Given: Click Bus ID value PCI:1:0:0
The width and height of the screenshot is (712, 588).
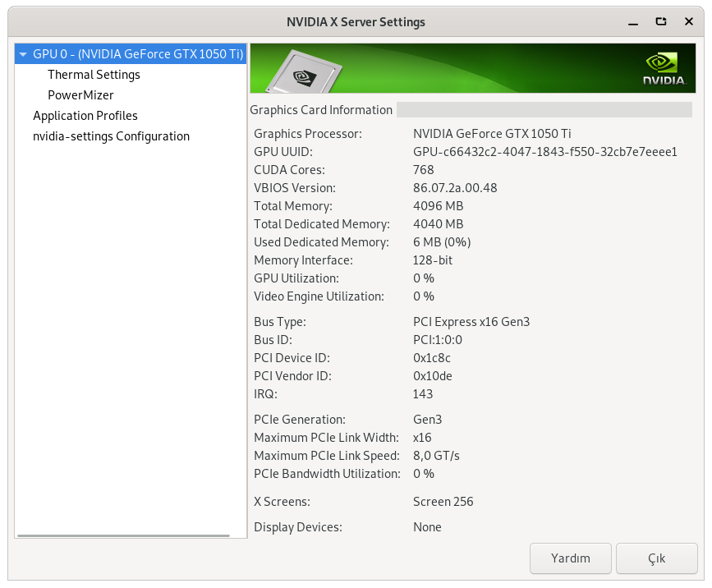Looking at the screenshot, I should 438,340.
